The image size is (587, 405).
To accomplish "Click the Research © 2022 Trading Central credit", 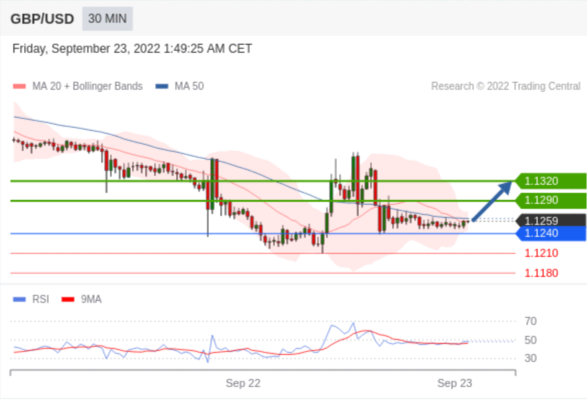I will click(506, 86).
